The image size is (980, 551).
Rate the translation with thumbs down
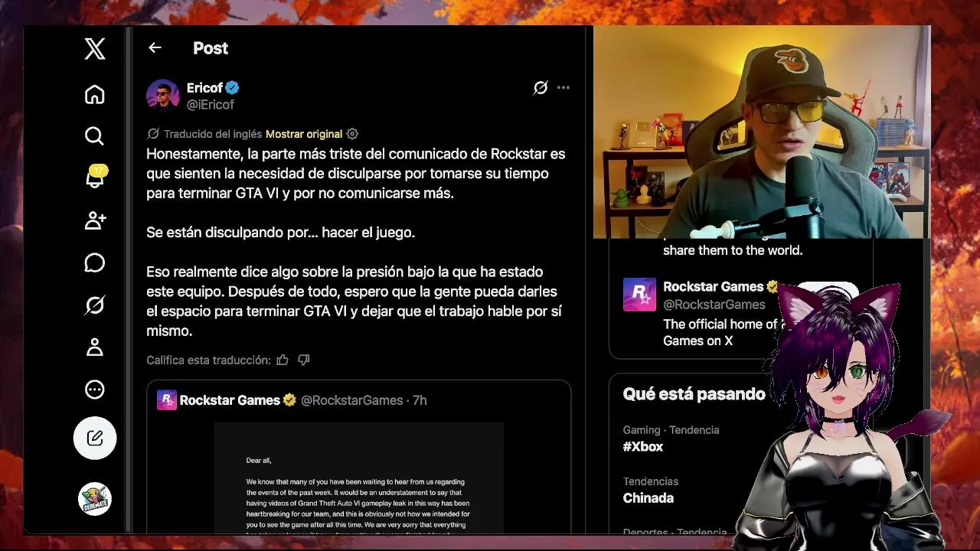(303, 360)
